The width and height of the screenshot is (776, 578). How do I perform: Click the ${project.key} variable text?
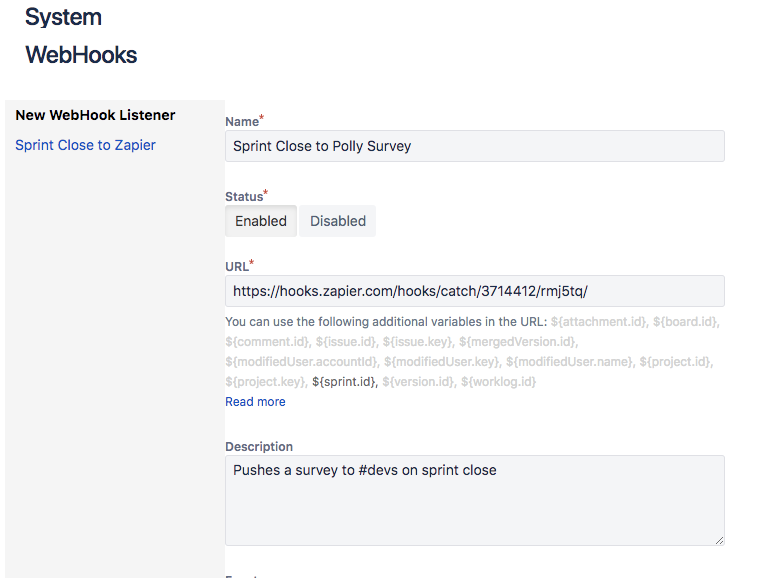tap(266, 382)
